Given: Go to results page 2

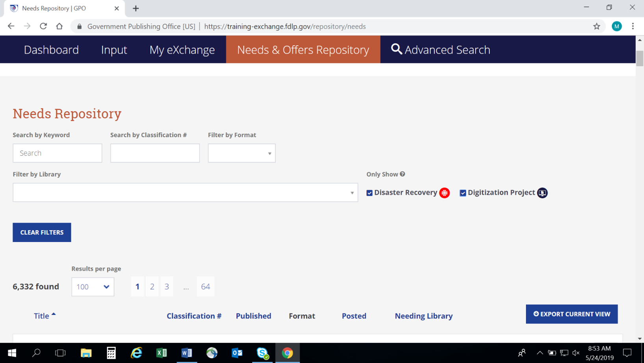Looking at the screenshot, I should (x=152, y=287).
